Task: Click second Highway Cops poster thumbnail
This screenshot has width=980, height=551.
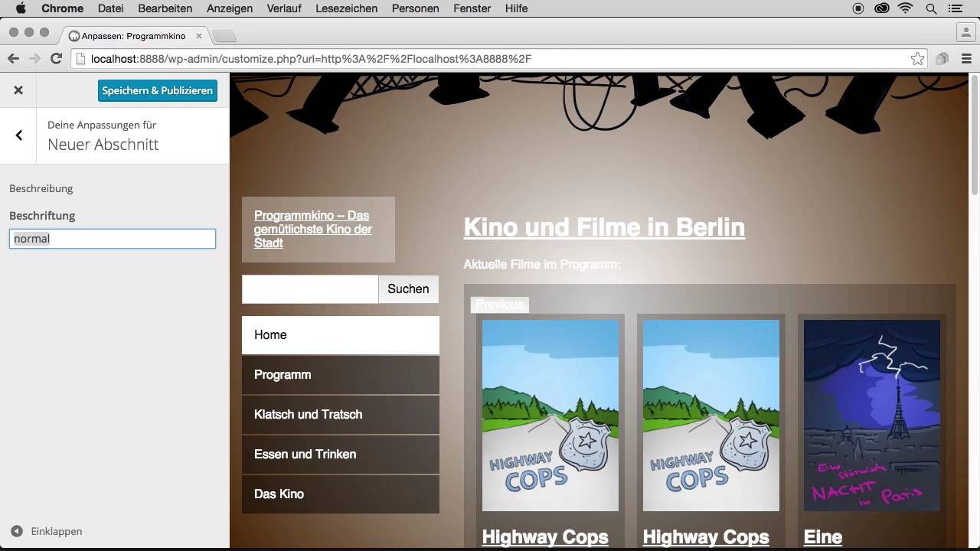Action: 711,416
